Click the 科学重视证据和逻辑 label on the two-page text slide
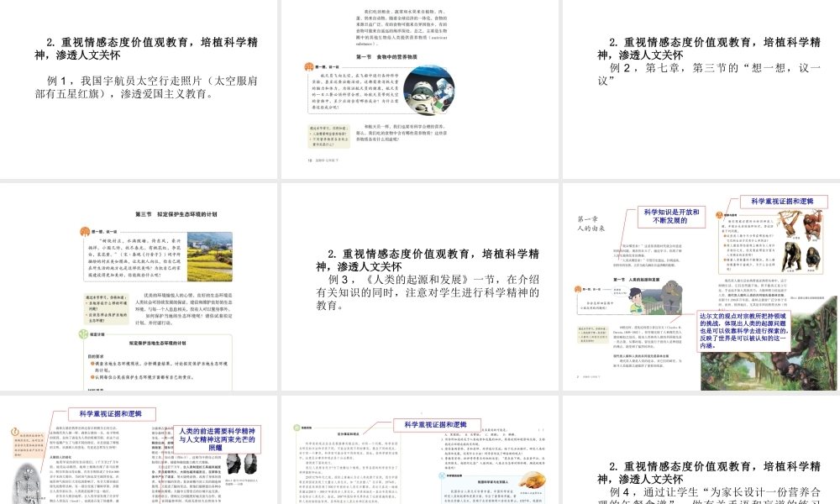 coord(436,425)
